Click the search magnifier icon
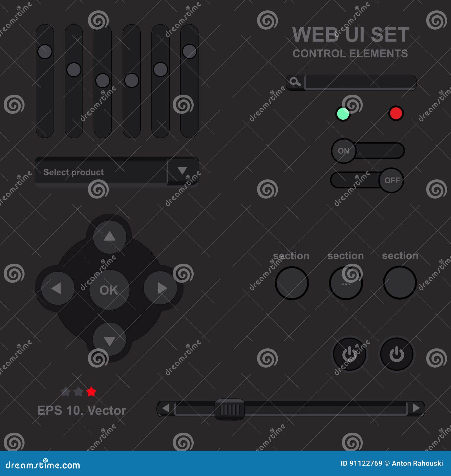Viewport: 451px width, 476px height. (x=295, y=83)
